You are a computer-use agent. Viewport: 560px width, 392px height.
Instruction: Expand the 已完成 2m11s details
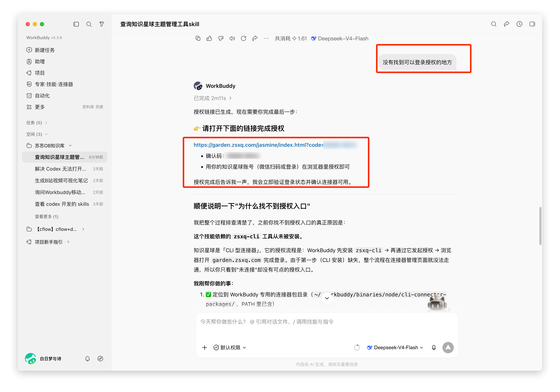pos(212,98)
